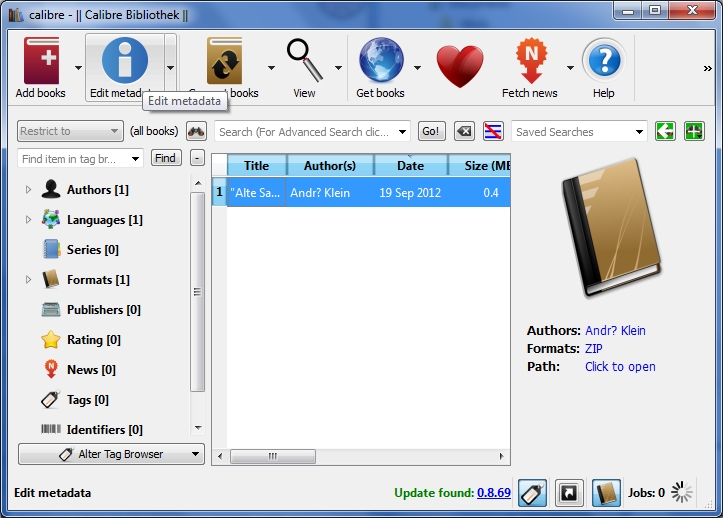Click the Edit metadata icon
Screen dimensions: 723x518
[x=124, y=60]
